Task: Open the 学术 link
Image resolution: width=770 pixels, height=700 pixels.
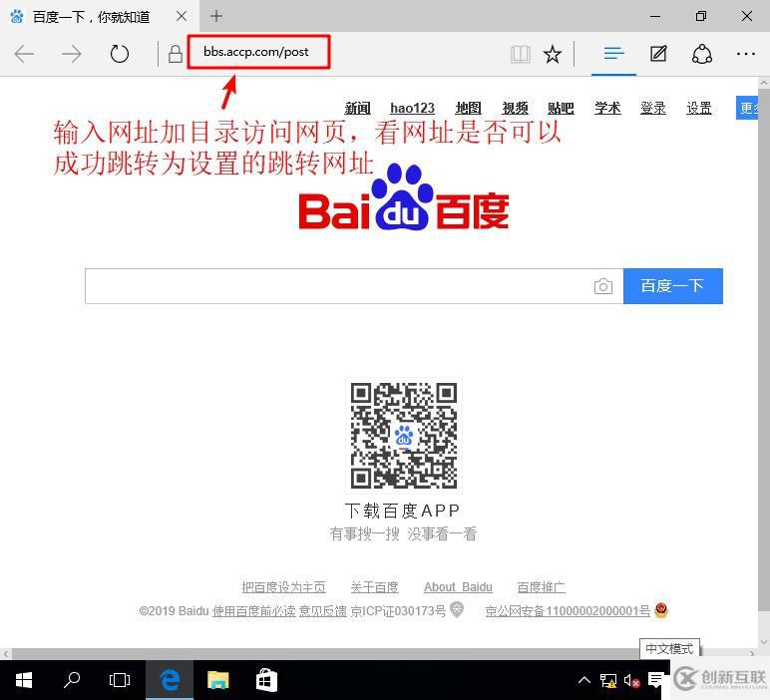Action: (x=607, y=108)
